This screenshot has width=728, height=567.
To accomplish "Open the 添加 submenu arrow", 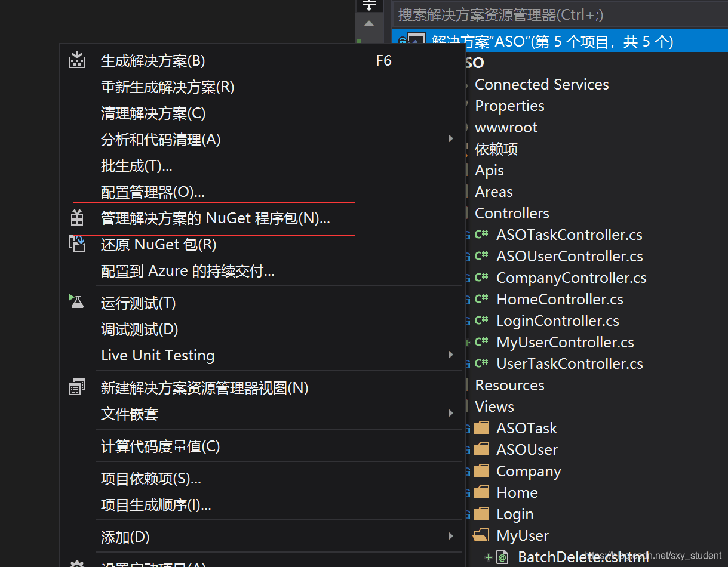I will (451, 537).
